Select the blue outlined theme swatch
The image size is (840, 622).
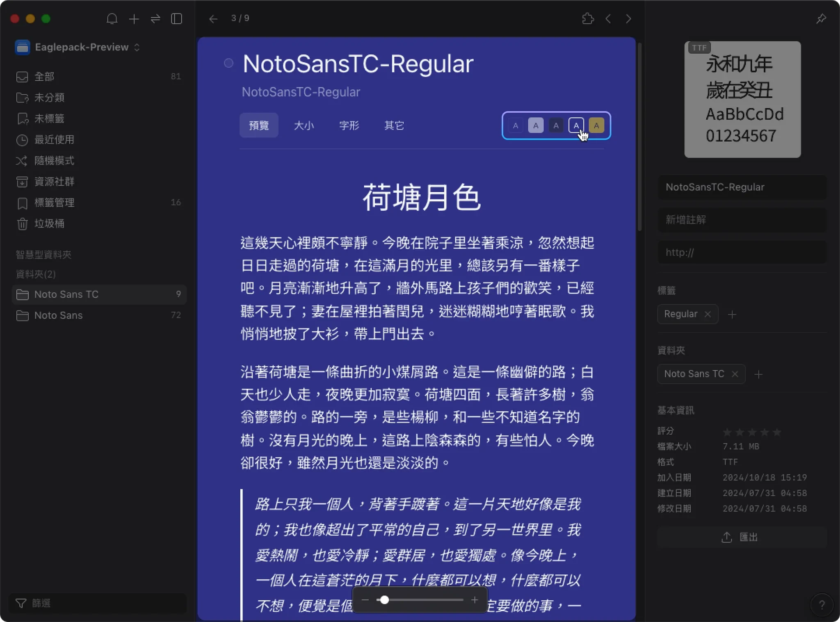click(576, 125)
